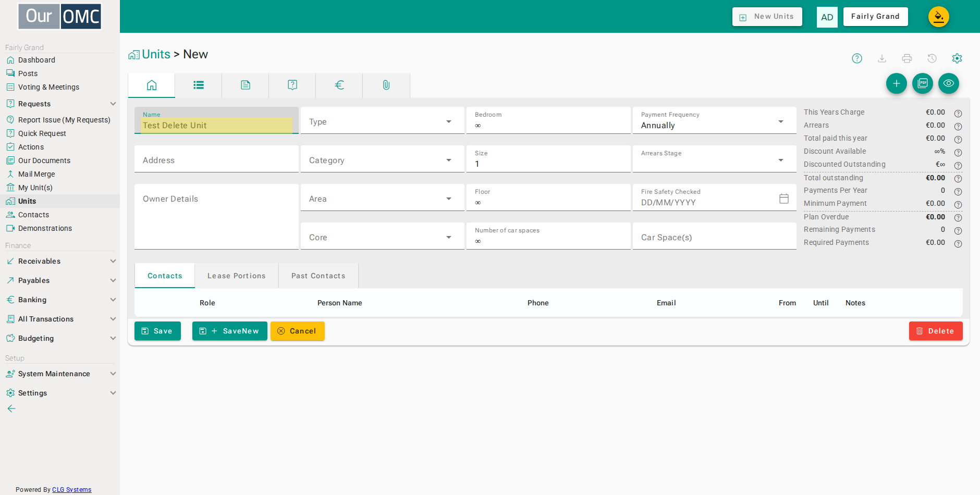
Task: Collapse the sidebar with the back arrow
Action: (x=11, y=409)
